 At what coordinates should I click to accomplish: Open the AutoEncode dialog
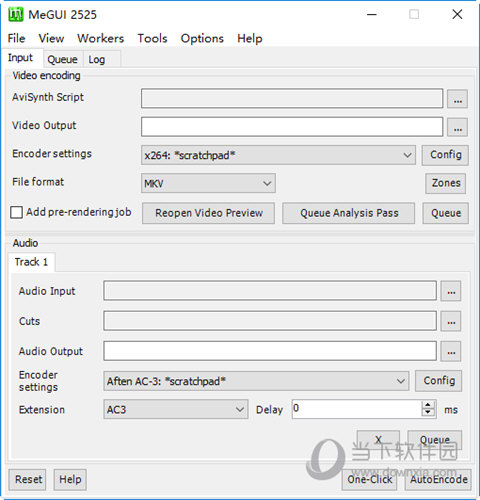coord(438,480)
